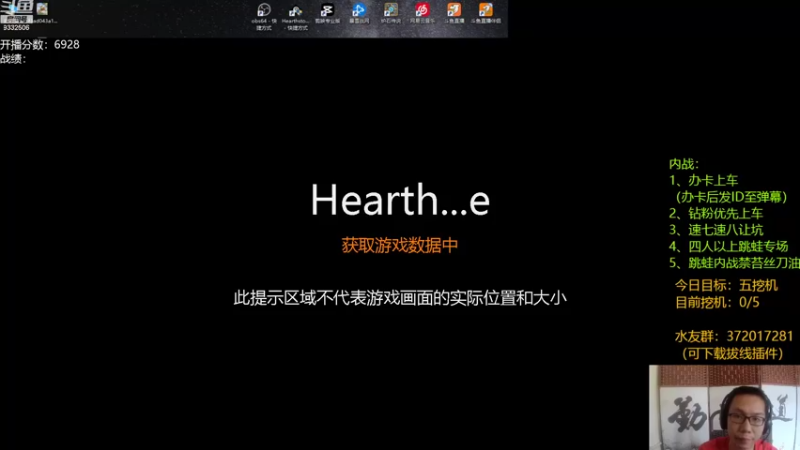Click the '内战:' heading
The height and width of the screenshot is (450, 800).
point(684,164)
